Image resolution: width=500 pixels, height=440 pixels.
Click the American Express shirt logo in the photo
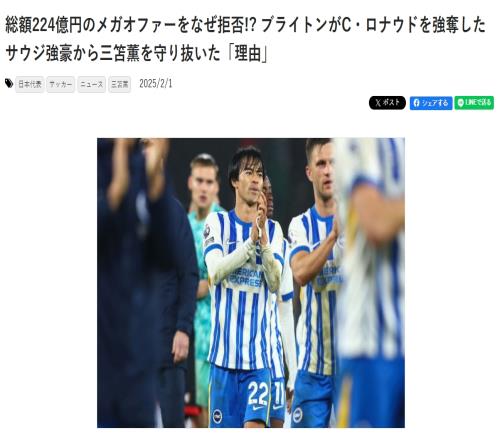(246, 278)
